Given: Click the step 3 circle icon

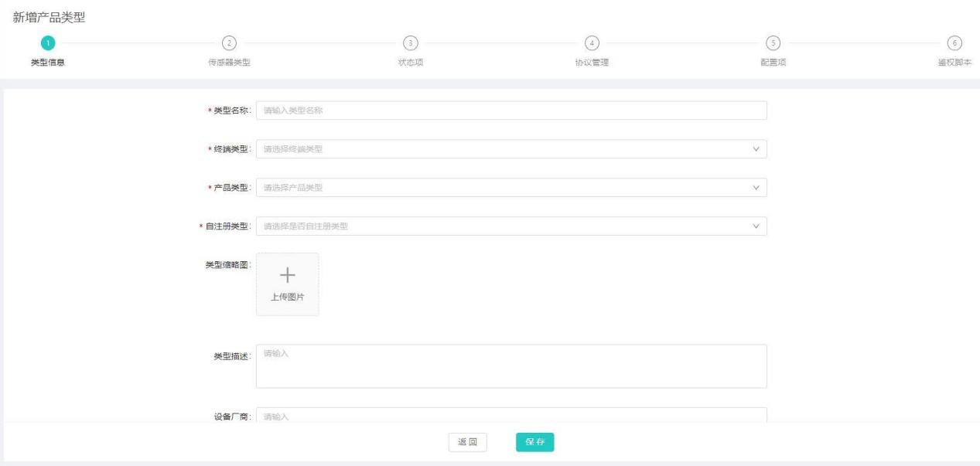Looking at the screenshot, I should tap(411, 43).
